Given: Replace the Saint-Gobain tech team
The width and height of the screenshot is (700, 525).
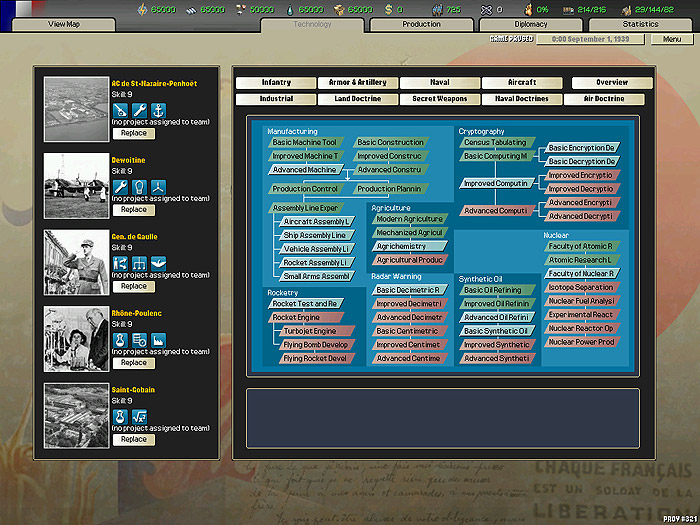Looking at the screenshot, I should [x=133, y=439].
